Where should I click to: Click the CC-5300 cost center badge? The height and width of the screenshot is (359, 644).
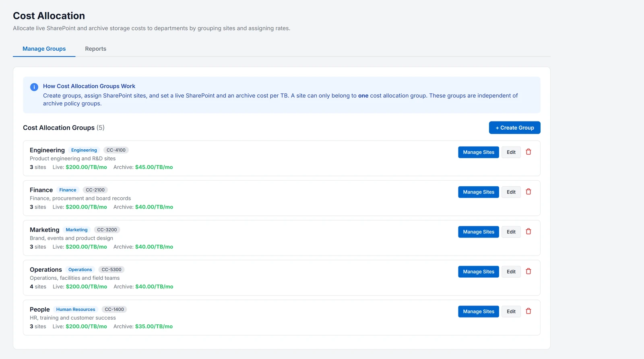pyautogui.click(x=111, y=270)
